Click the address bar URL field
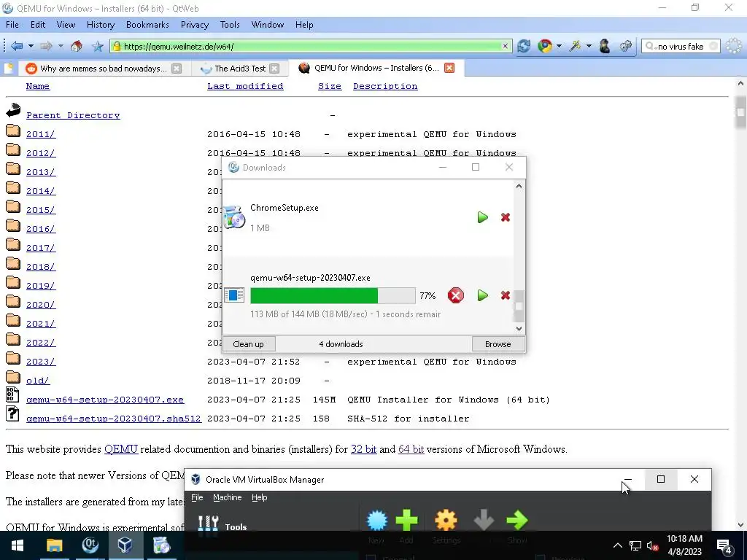 click(x=311, y=46)
